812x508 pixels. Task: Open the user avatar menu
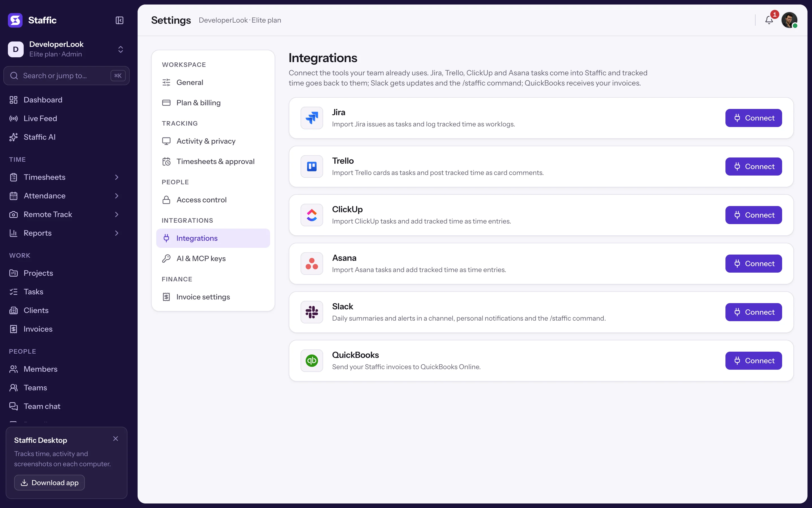(x=789, y=20)
